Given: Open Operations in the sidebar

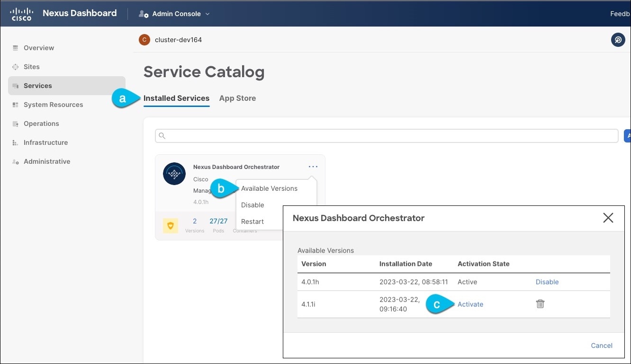Looking at the screenshot, I should [x=41, y=124].
